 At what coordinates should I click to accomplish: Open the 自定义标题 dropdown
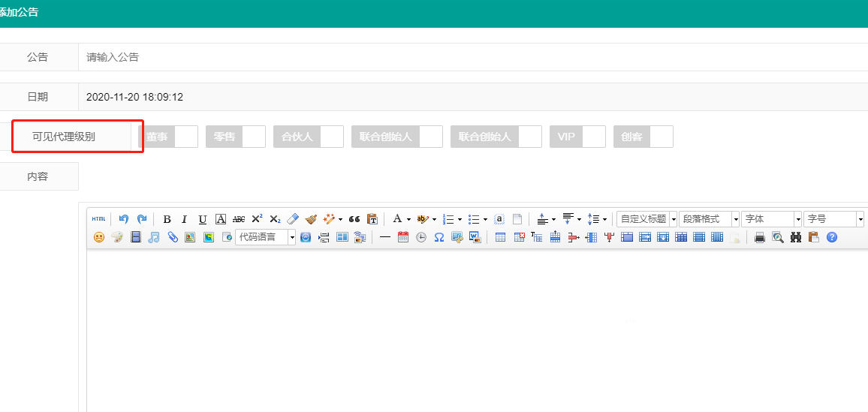click(646, 219)
